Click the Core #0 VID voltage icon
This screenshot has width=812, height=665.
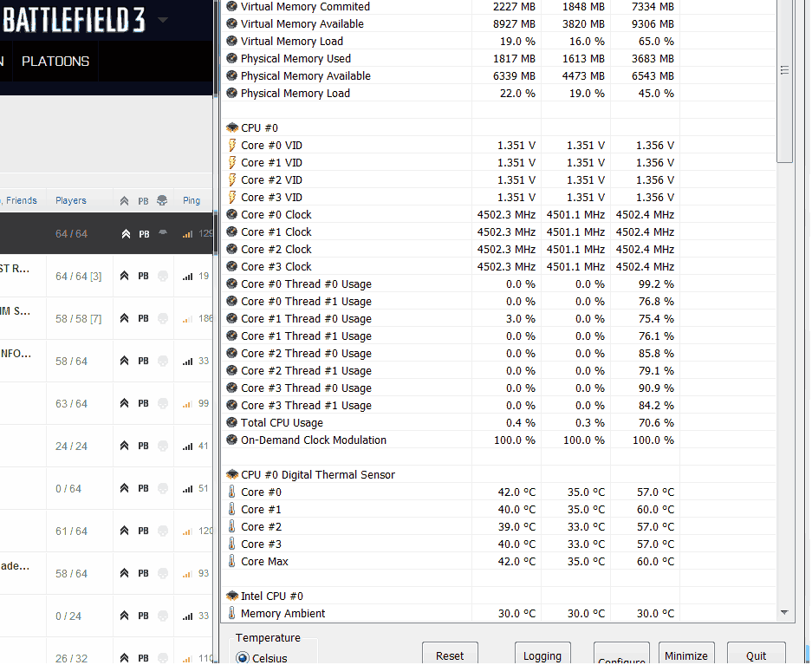(232, 146)
